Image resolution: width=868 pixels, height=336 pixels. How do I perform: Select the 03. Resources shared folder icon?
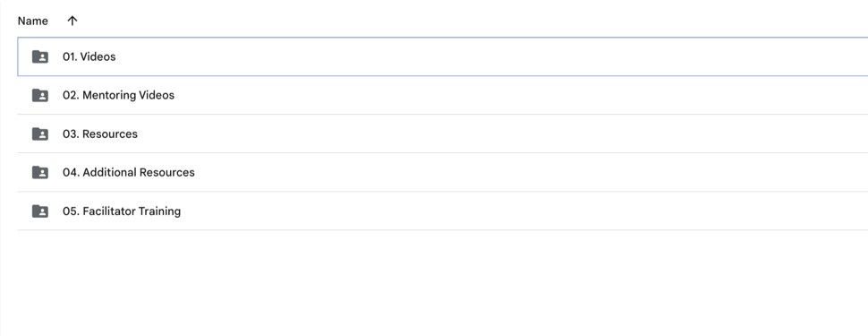point(40,134)
